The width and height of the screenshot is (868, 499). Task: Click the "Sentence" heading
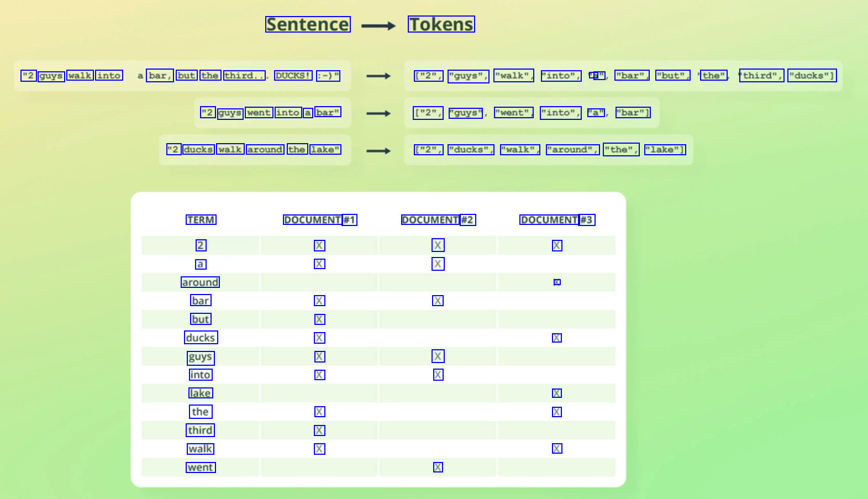click(308, 24)
